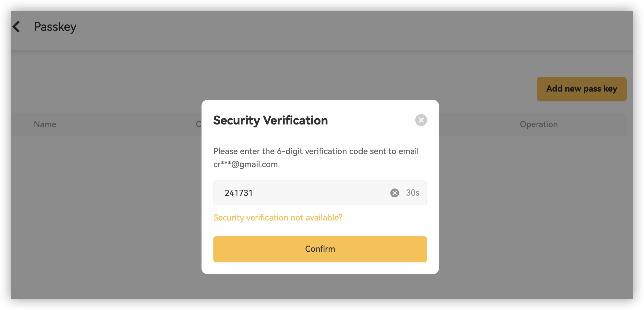The height and width of the screenshot is (310, 644).
Task: Click the Security Verification dialog title
Action: 270,120
